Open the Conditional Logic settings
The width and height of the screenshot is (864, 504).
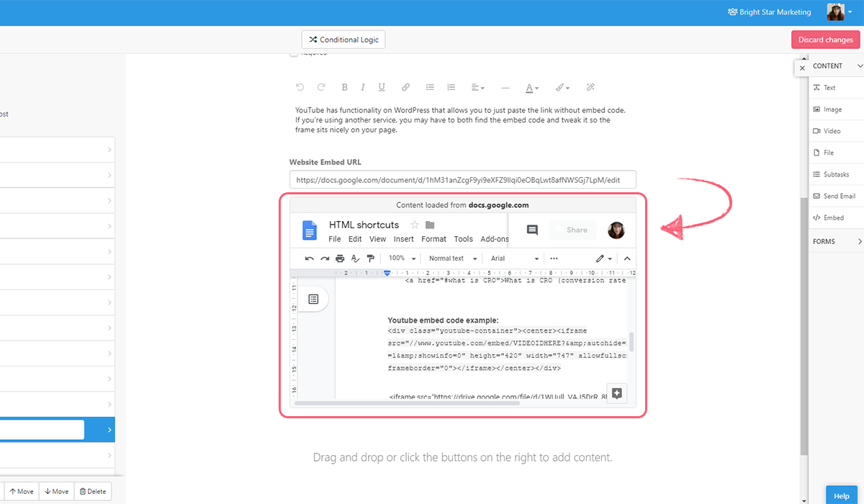pyautogui.click(x=343, y=40)
